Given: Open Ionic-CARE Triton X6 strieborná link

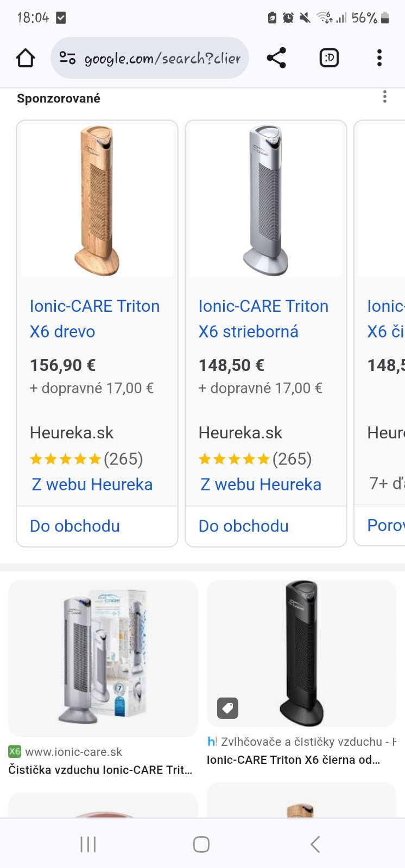Looking at the screenshot, I should 263,318.
